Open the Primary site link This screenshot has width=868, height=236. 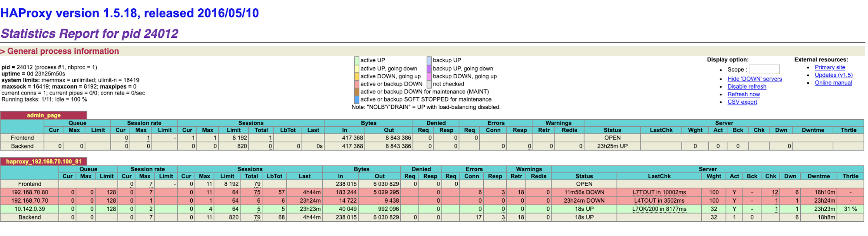click(830, 67)
